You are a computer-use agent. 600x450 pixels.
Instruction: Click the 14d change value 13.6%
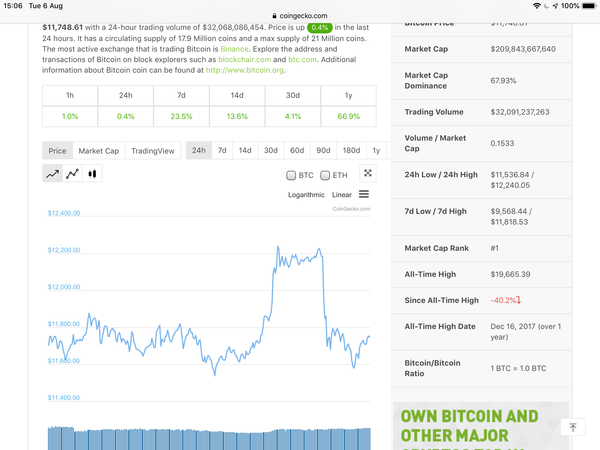[237, 116]
